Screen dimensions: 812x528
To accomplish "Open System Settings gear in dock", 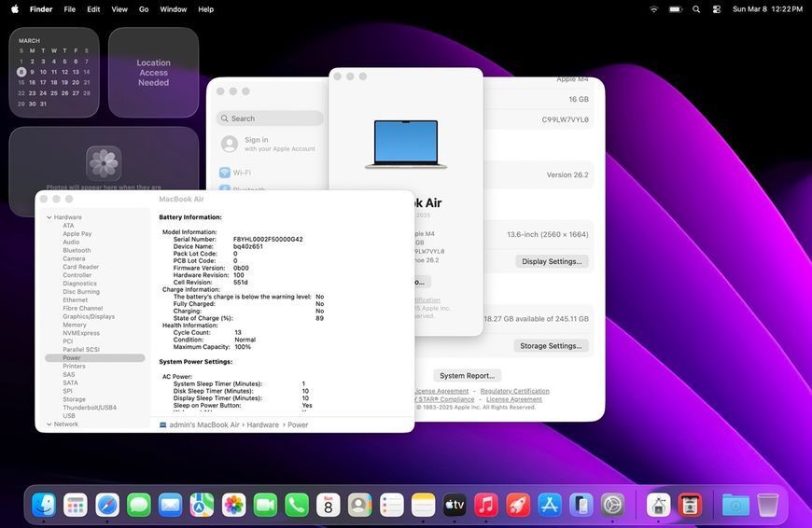I will (612, 505).
